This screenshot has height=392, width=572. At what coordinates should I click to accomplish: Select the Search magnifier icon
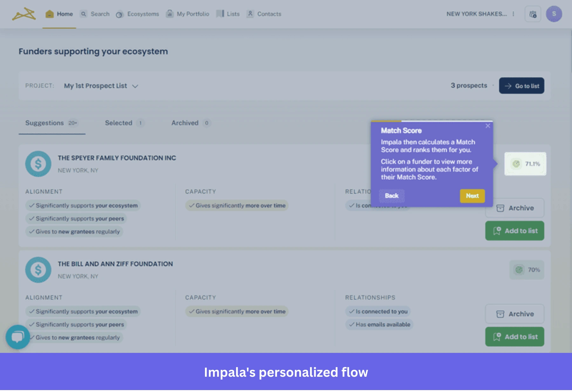coord(84,14)
